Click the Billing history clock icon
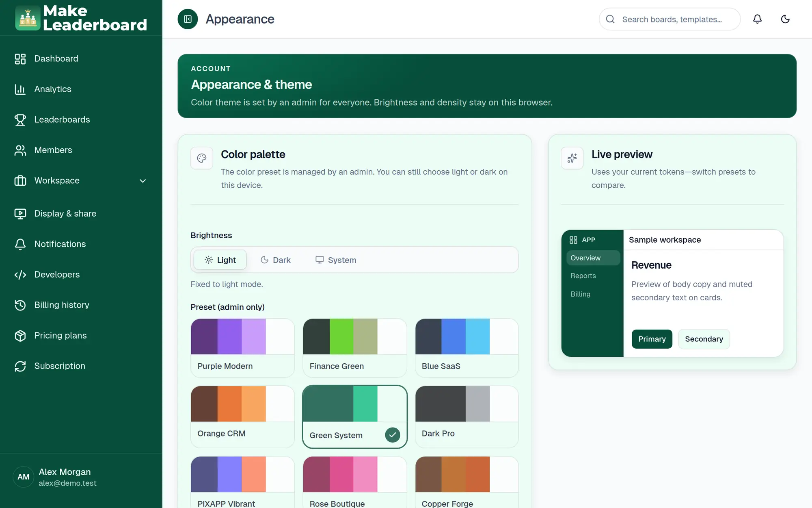812x508 pixels. click(x=20, y=305)
